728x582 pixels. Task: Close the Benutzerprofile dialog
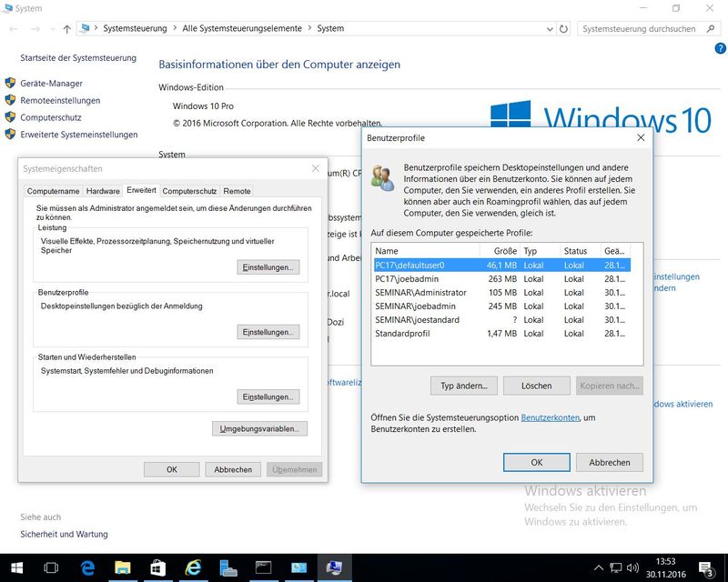click(x=641, y=138)
